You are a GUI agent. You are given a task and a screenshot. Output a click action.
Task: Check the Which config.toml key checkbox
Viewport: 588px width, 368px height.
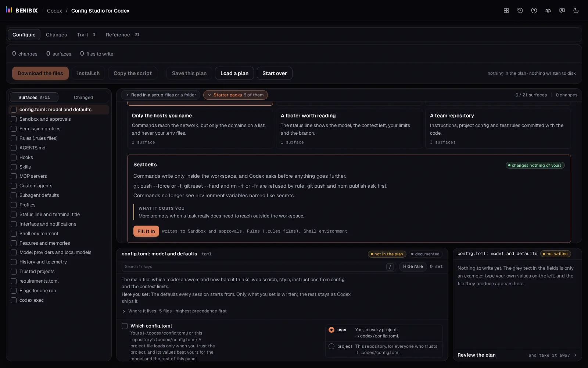coord(125,326)
